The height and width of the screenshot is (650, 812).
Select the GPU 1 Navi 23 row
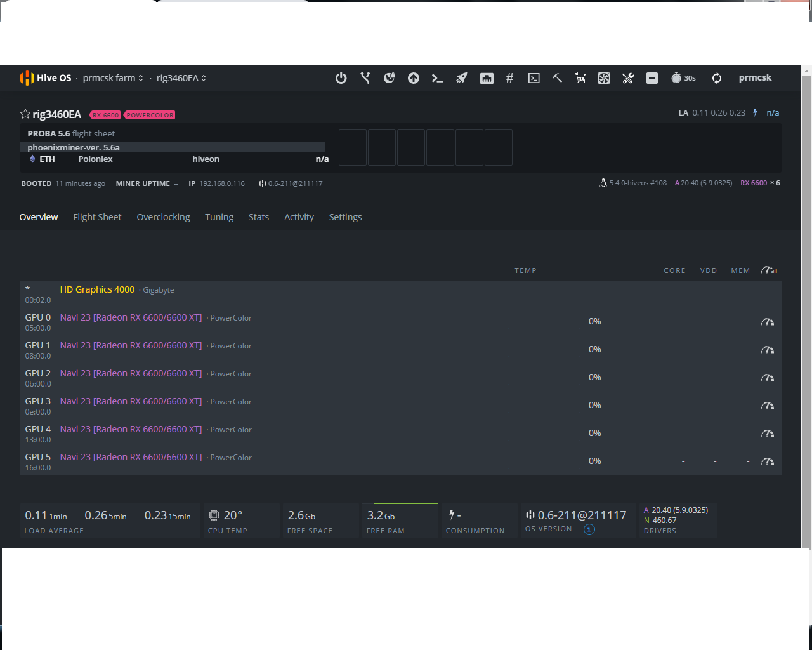pyautogui.click(x=400, y=350)
